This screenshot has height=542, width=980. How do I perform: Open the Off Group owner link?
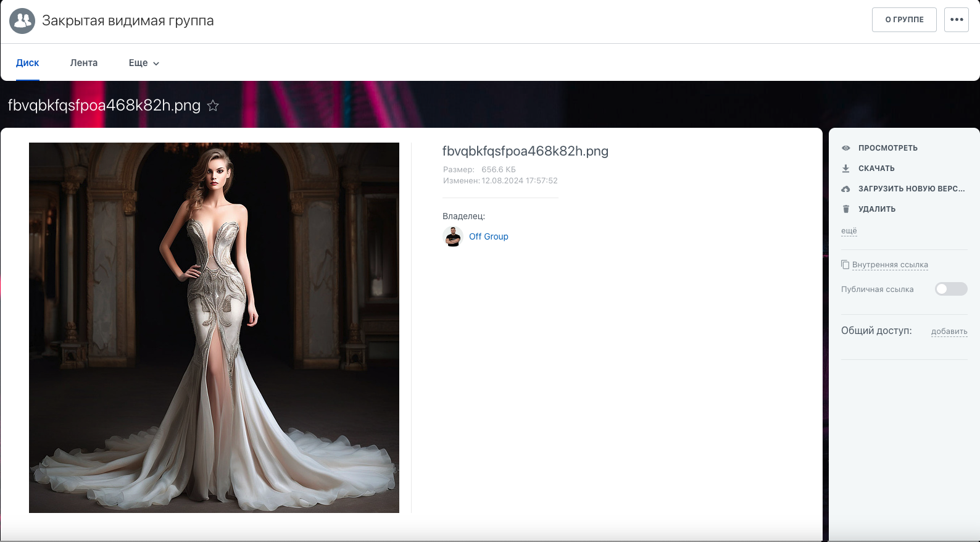(x=489, y=236)
